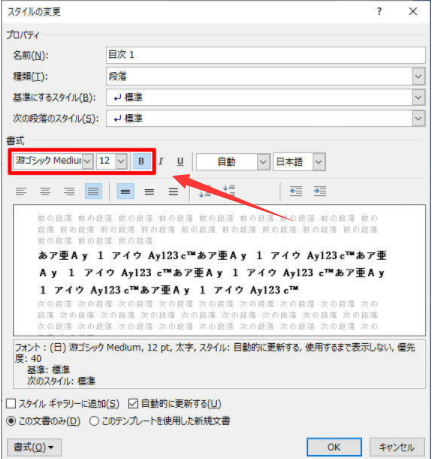Toggle the Underline formatting button

tap(180, 161)
